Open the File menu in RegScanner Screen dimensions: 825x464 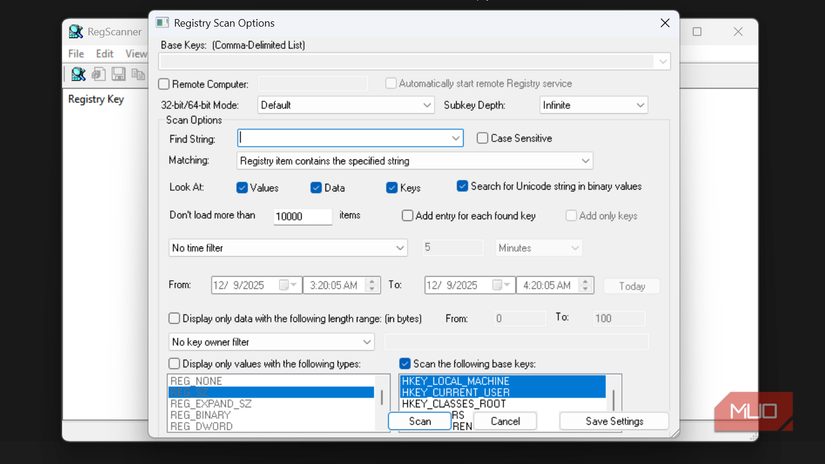tap(76, 54)
